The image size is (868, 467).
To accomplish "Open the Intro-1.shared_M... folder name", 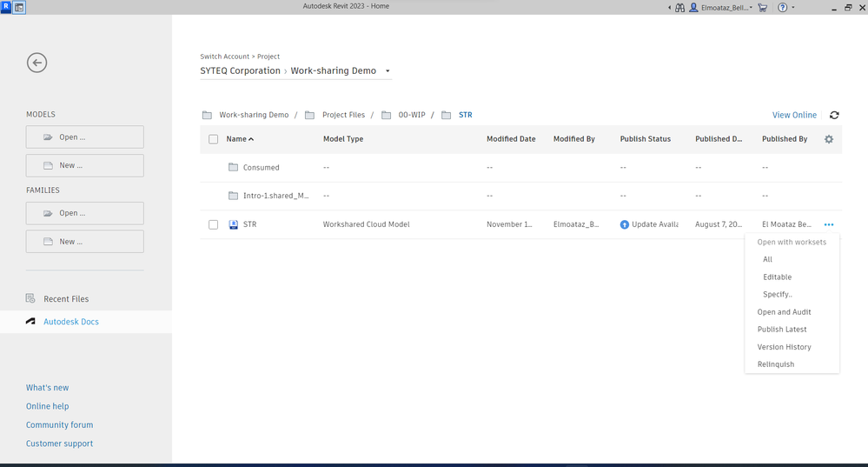I will [x=275, y=196].
